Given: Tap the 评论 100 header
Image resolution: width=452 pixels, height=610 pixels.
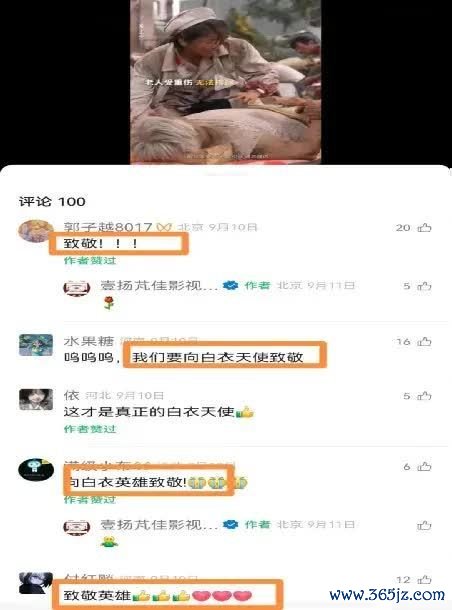Looking at the screenshot, I should pyautogui.click(x=52, y=202).
